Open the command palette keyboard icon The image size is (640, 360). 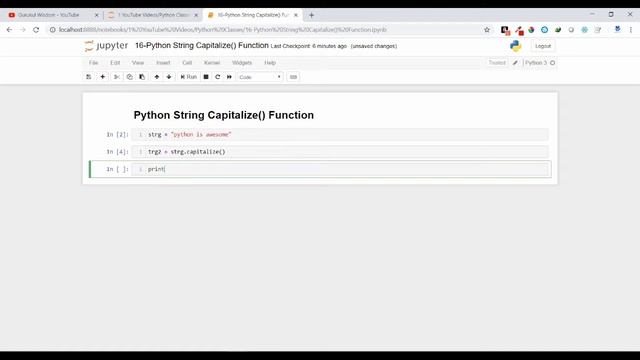pos(293,77)
